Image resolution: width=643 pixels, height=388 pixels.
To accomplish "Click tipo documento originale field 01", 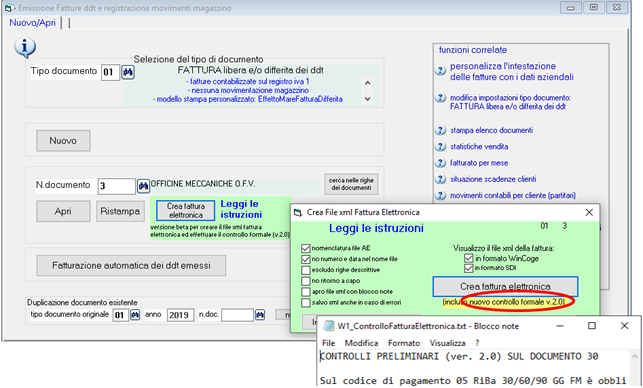I will click(121, 315).
